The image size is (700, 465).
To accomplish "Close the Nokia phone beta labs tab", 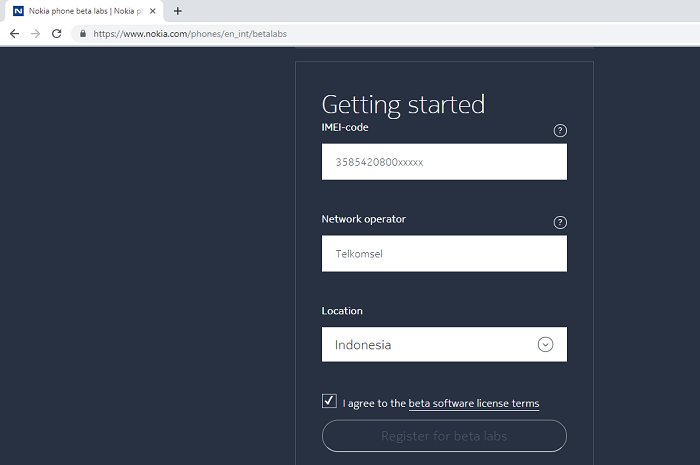I will coord(153,11).
